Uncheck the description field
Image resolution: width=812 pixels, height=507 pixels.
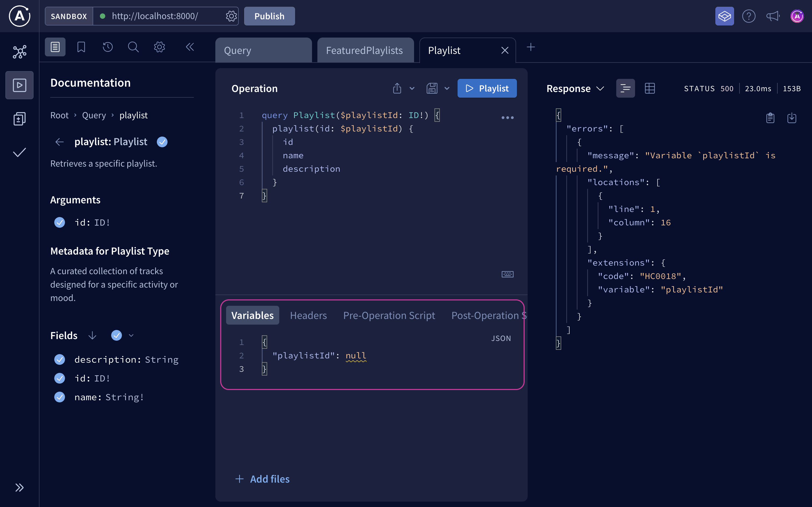pos(59,359)
